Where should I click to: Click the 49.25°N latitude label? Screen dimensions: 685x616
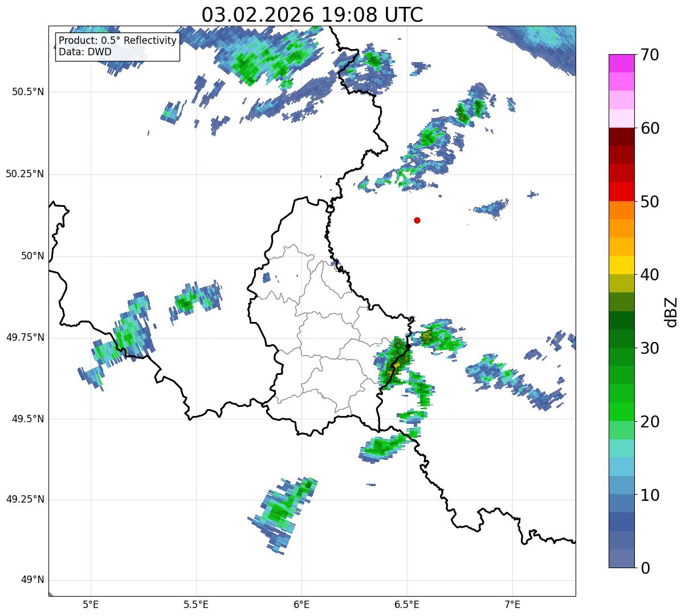coord(25,500)
